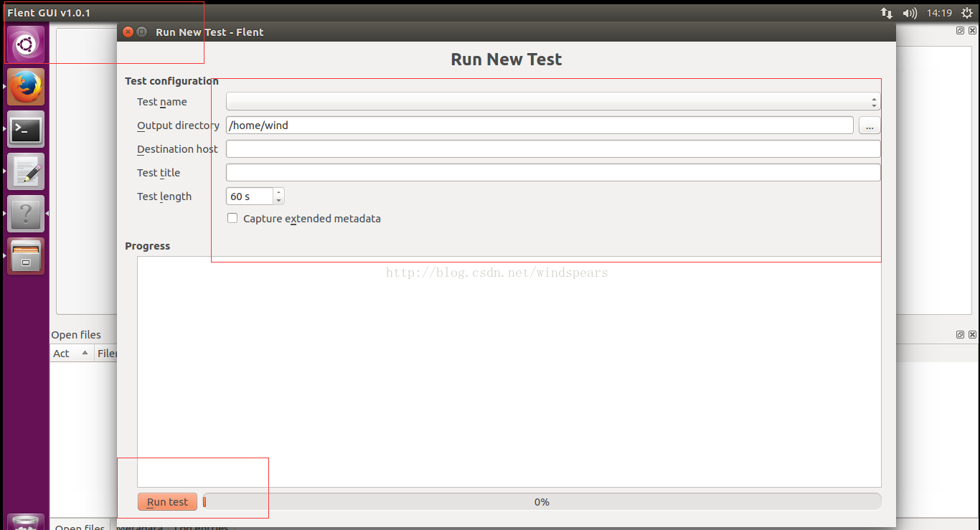Click the Filename column header in Open files

coord(106,353)
